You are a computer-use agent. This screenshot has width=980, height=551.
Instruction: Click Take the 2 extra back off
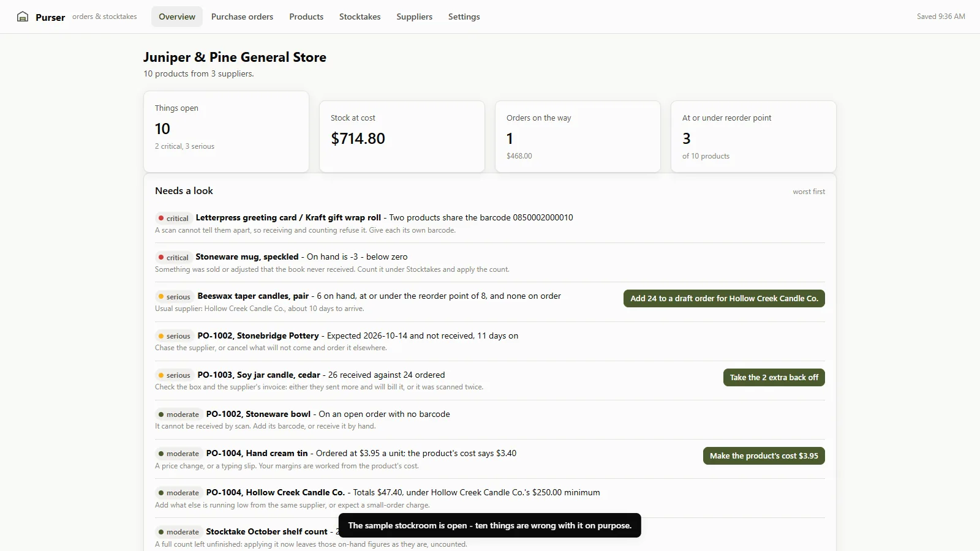(x=774, y=377)
